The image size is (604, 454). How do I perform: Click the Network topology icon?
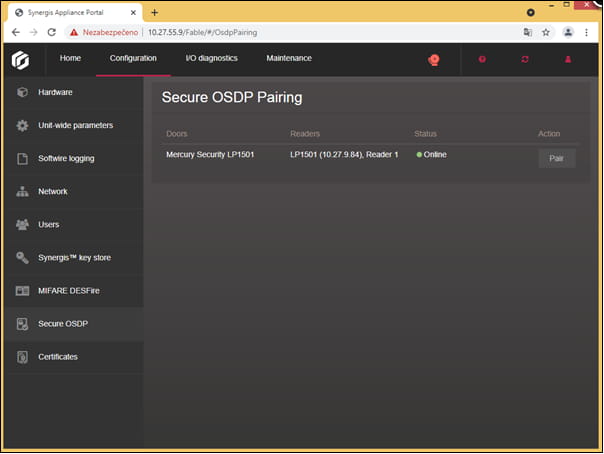point(22,191)
